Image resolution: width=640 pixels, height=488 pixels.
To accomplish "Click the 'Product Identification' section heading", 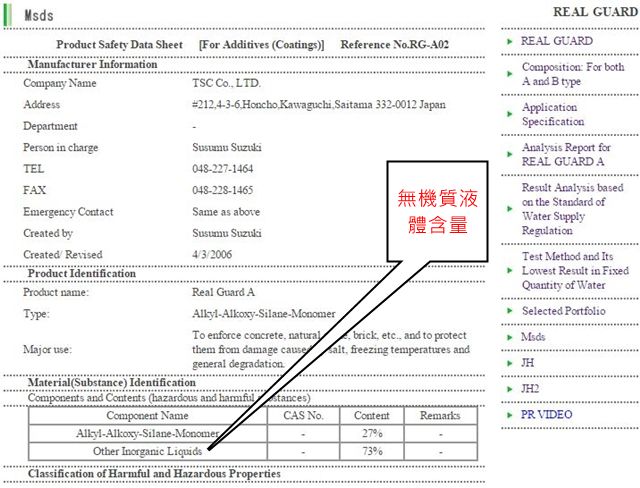I will [x=82, y=273].
